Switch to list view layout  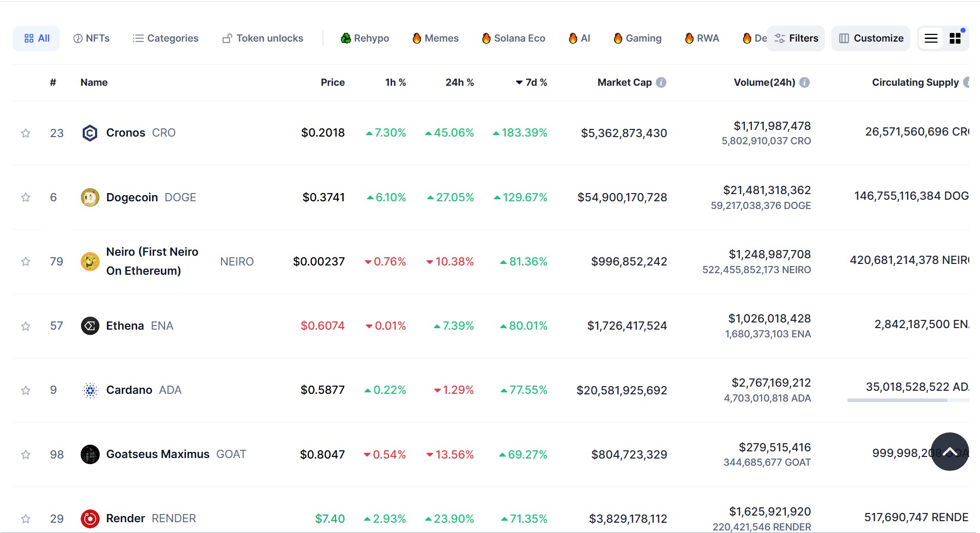tap(931, 39)
